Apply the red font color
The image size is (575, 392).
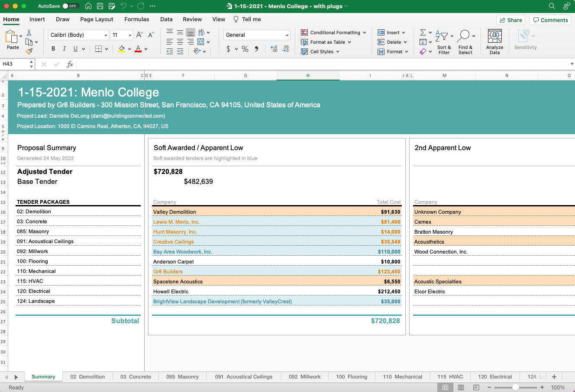point(138,49)
